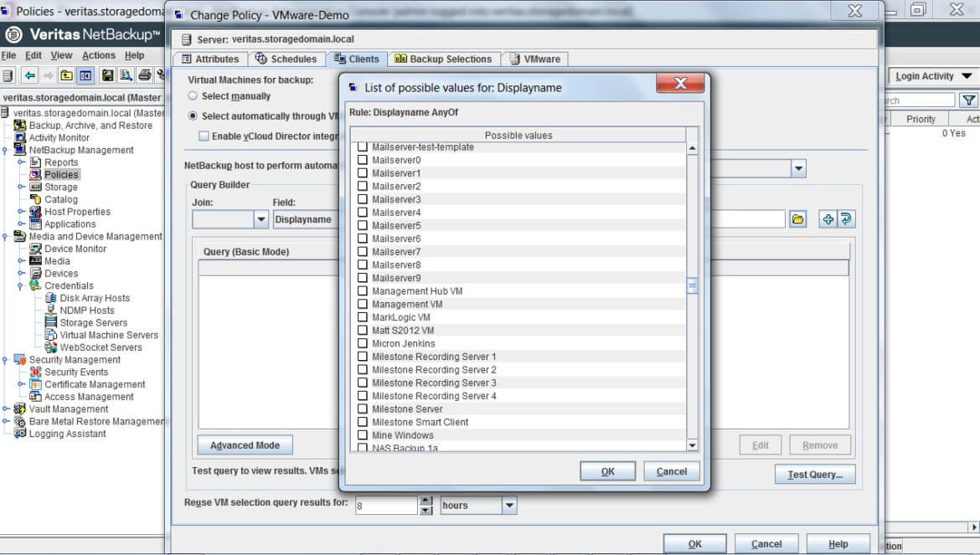Click the Security Events icon
The height and width of the screenshot is (555, 980).
coord(36,372)
